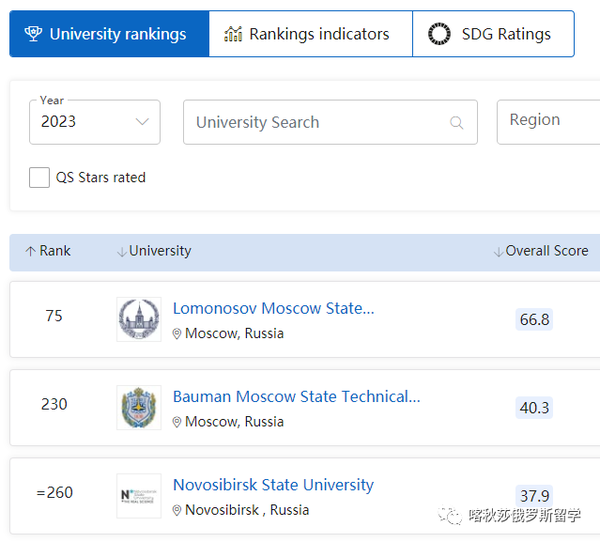Click Novosibirsk State University logo

tap(138, 495)
